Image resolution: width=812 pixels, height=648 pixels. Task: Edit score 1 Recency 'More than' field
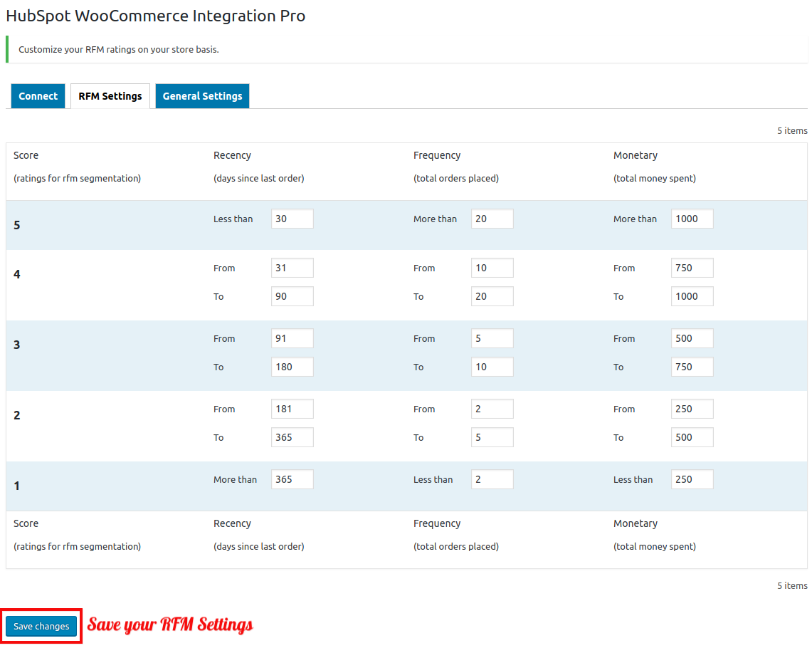tap(292, 479)
